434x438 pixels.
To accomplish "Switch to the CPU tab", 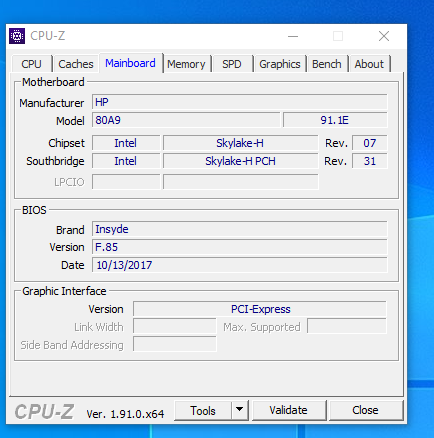I will coord(32,64).
